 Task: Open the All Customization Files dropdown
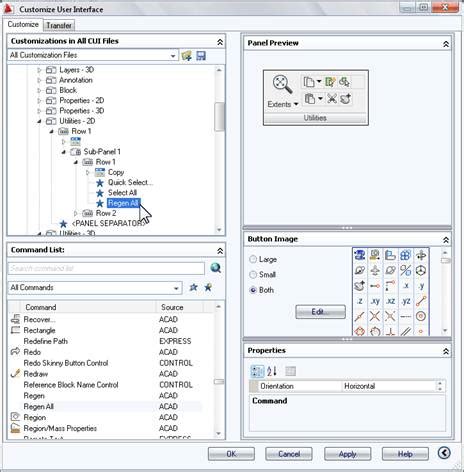(93, 55)
